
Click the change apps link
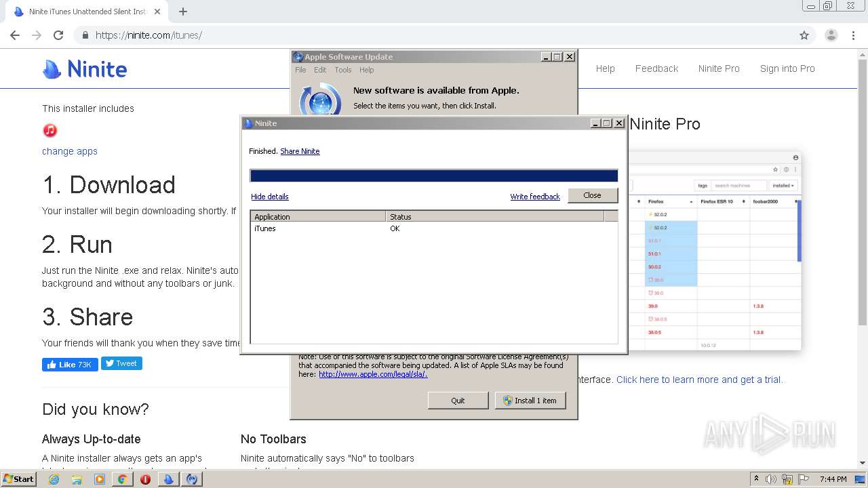70,151
